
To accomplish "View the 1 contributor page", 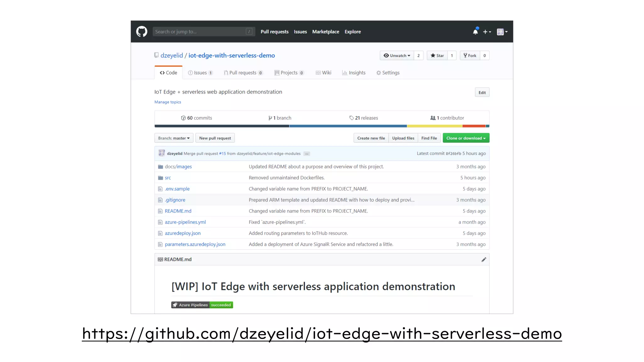I will 447,118.
